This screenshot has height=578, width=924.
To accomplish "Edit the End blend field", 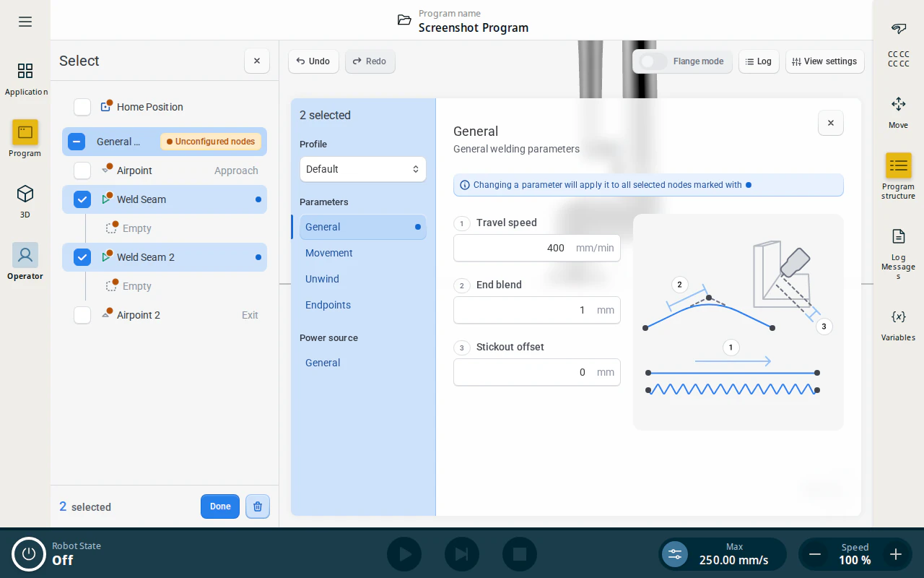I will click(536, 310).
